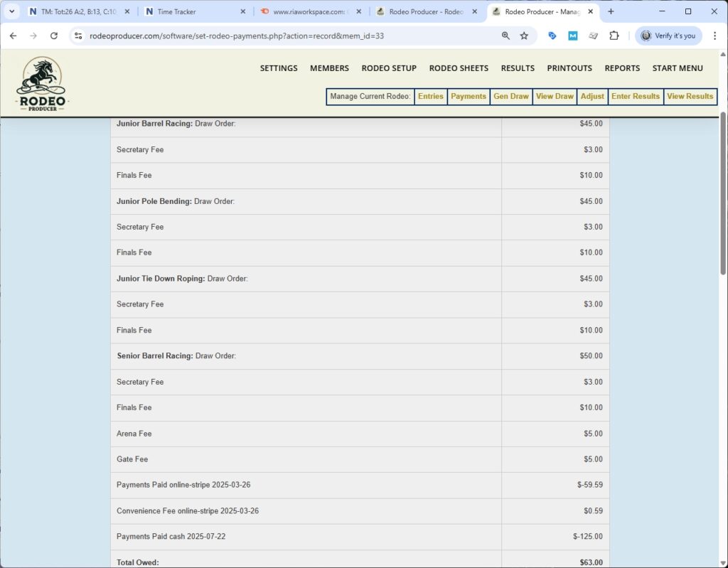Screen dimensions: 728x568
Task: Click the zoom magnifier in address bar
Action: point(505,36)
